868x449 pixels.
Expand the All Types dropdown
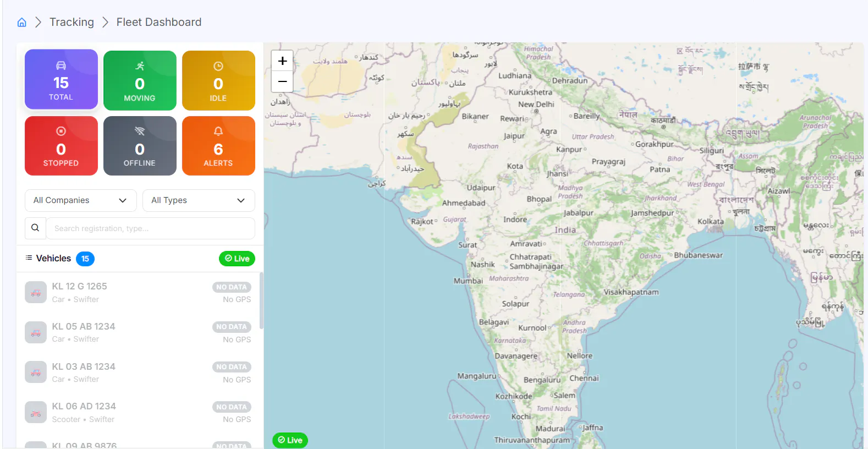[199, 200]
